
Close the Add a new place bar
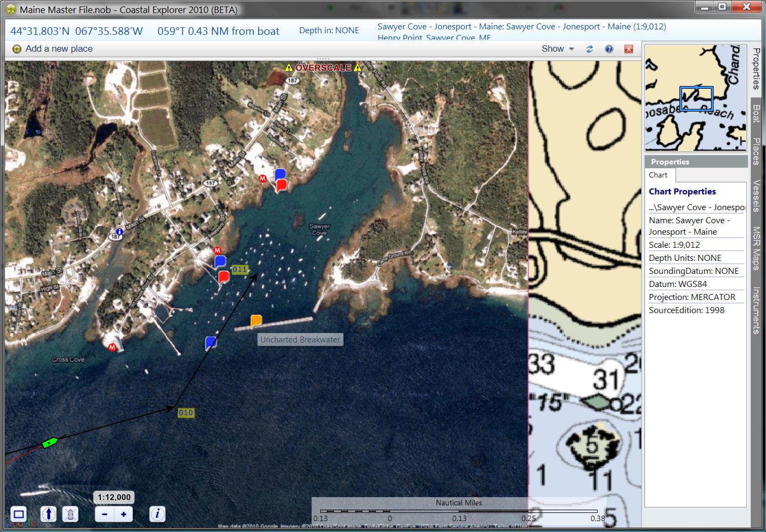(x=629, y=49)
